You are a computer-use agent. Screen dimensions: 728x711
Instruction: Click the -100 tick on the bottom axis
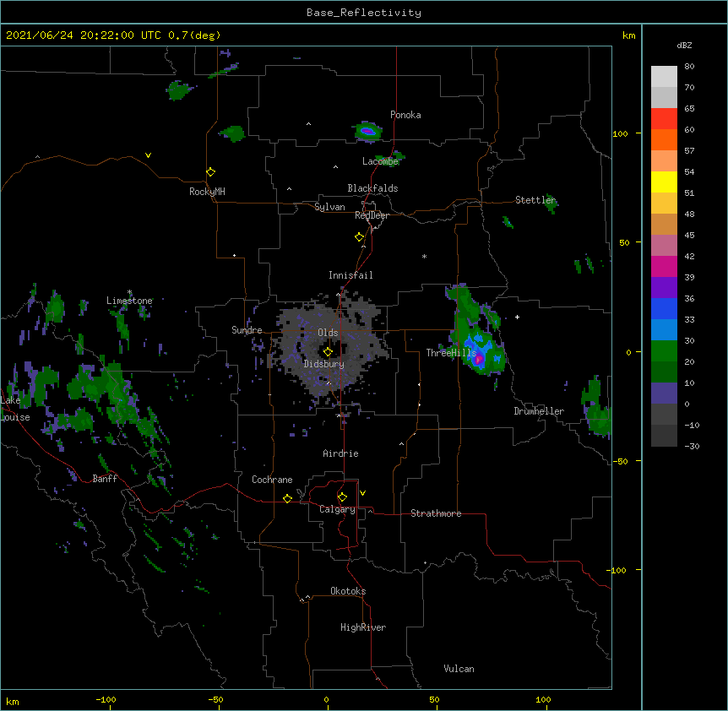106,699
